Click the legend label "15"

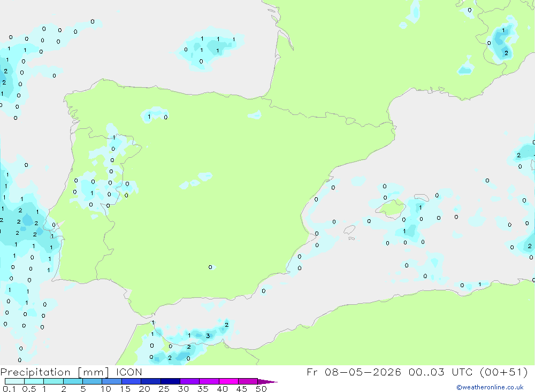(125, 389)
